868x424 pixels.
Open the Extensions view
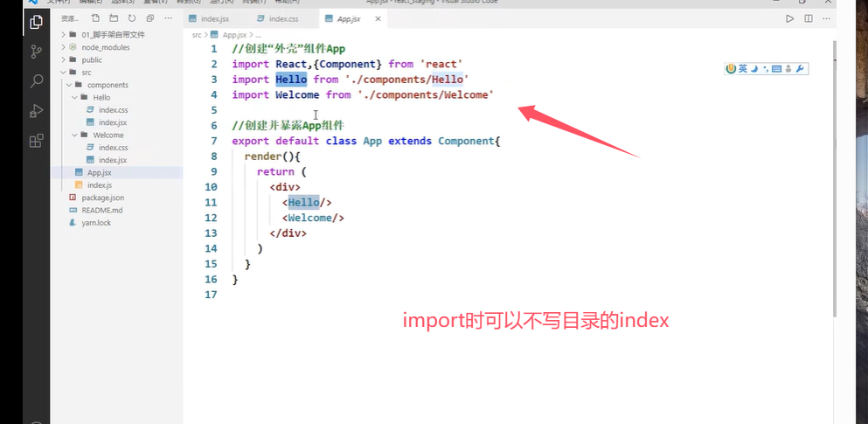[x=36, y=141]
